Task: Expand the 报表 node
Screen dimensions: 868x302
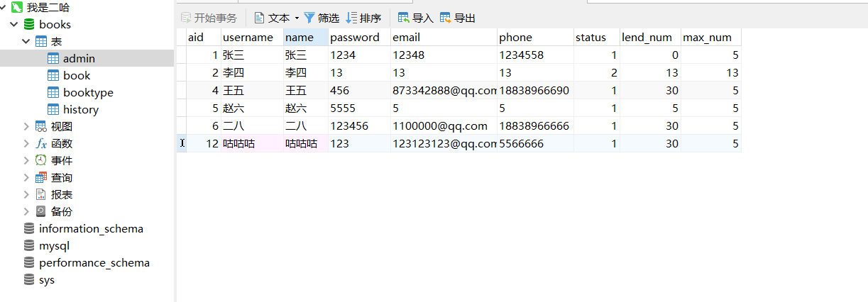Action: pos(26,194)
